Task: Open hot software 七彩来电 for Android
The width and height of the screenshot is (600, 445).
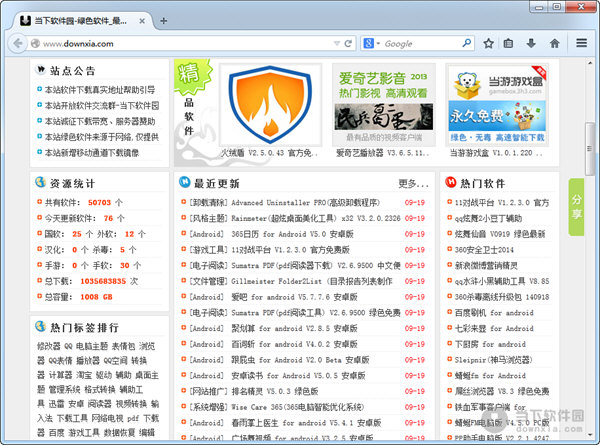Action: tap(494, 328)
